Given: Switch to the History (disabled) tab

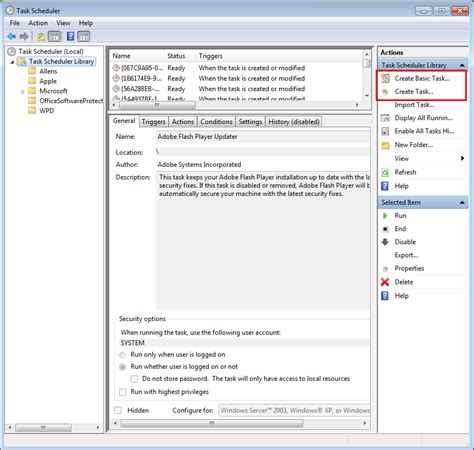Looking at the screenshot, I should pos(294,122).
